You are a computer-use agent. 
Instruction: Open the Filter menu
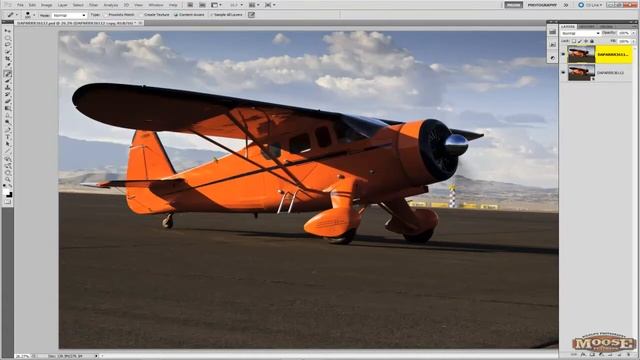coord(93,5)
